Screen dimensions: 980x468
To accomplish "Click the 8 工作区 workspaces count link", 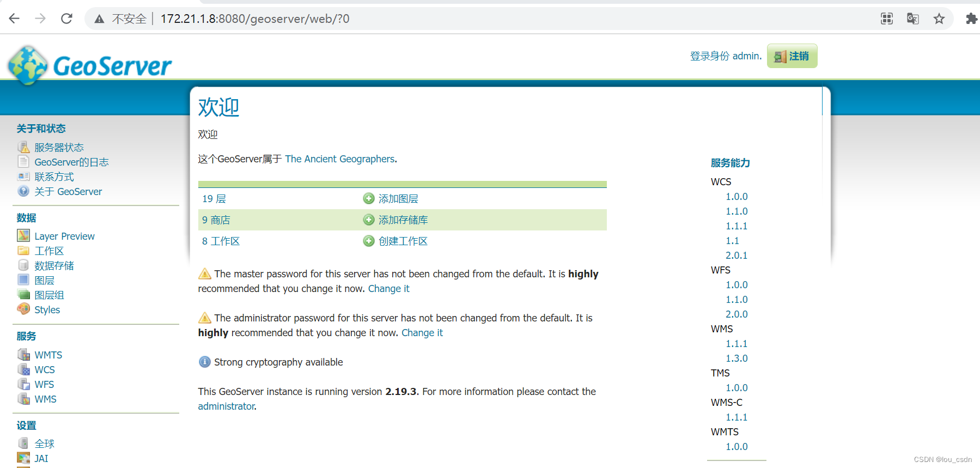I will tap(221, 241).
